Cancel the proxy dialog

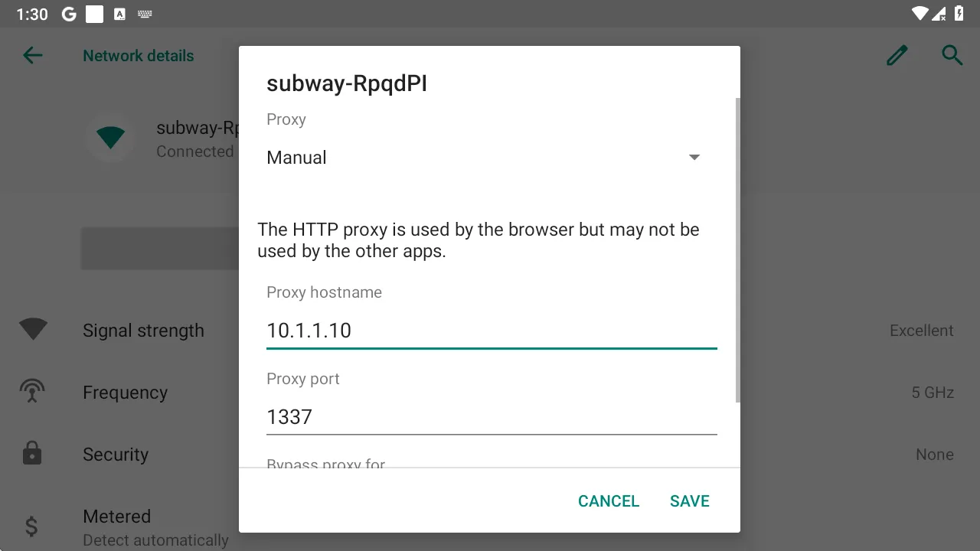[609, 500]
